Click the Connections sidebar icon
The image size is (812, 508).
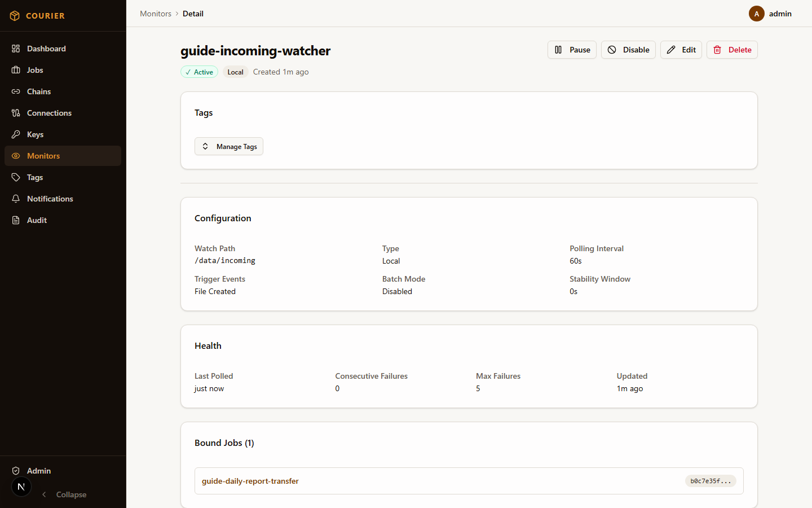(x=16, y=113)
